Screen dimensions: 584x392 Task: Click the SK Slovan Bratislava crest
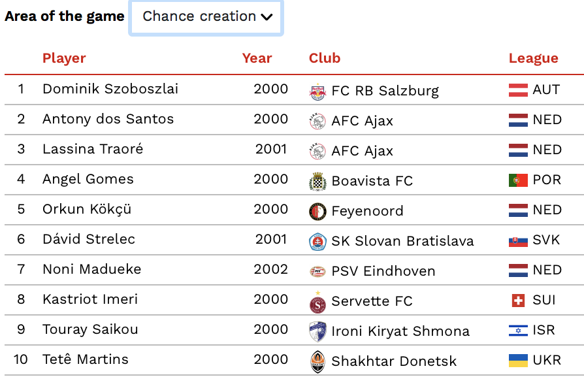pyautogui.click(x=317, y=242)
